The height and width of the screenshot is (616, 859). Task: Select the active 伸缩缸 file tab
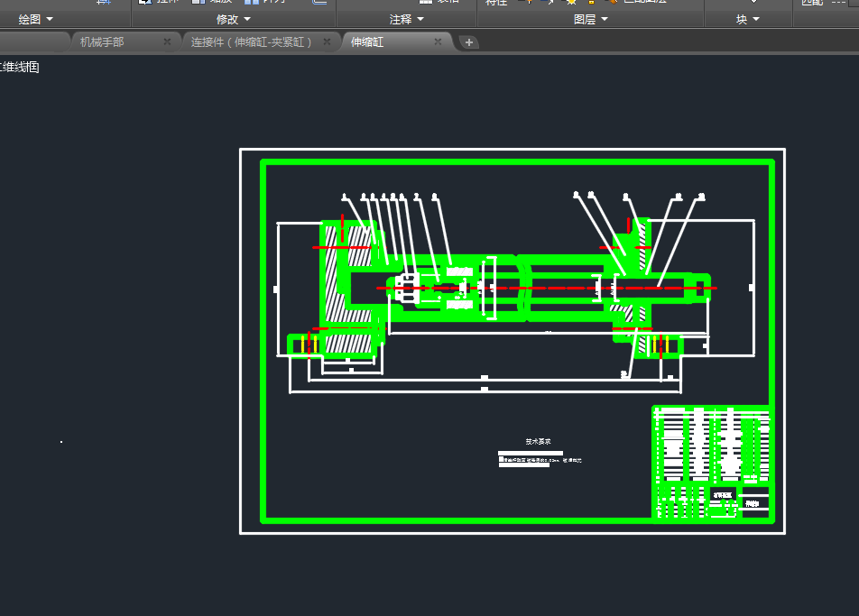(x=367, y=41)
